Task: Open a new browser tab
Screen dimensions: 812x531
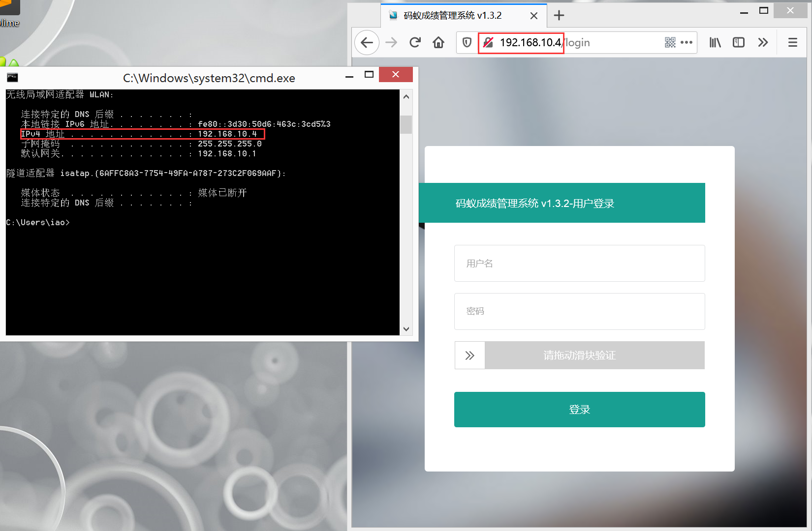Action: [x=559, y=15]
